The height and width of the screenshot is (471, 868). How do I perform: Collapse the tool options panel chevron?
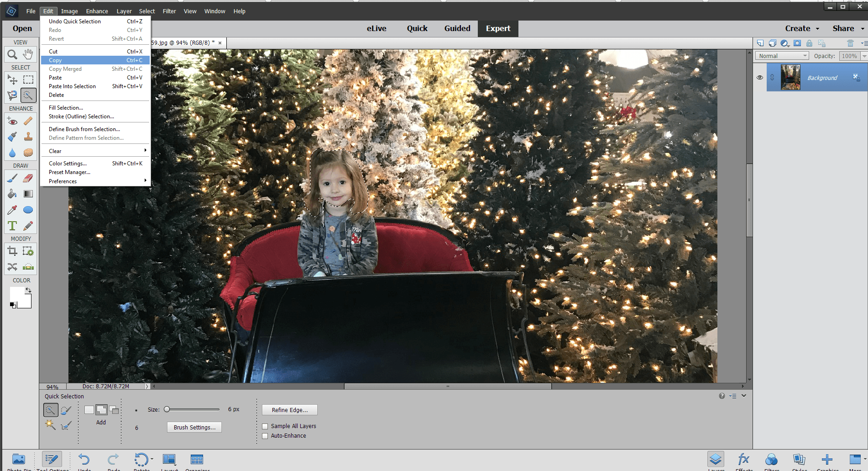tap(744, 396)
